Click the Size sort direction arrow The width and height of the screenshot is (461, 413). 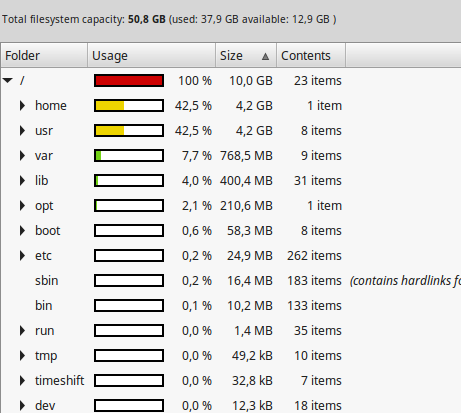click(265, 56)
